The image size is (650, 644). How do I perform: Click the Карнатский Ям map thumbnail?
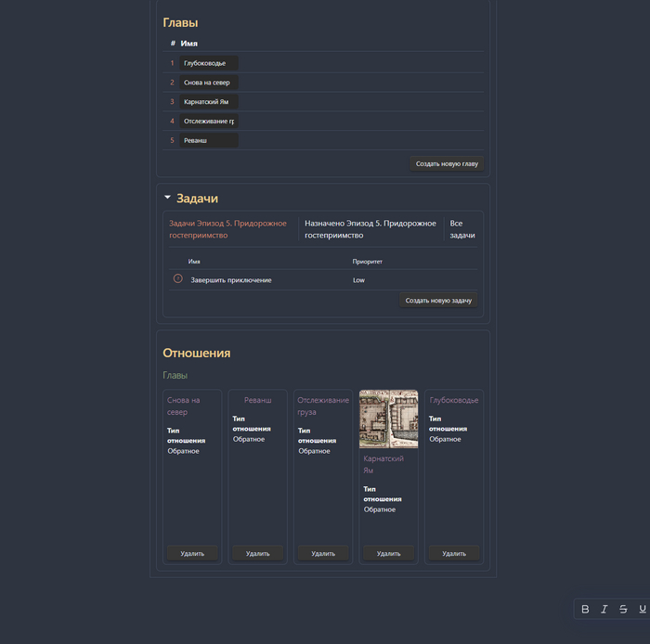(388, 419)
